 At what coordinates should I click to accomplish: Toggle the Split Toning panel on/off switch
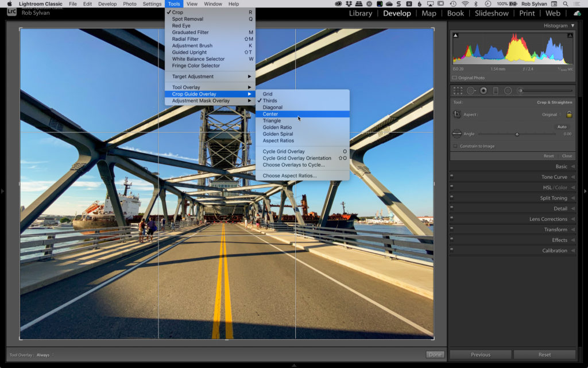pyautogui.click(x=451, y=197)
